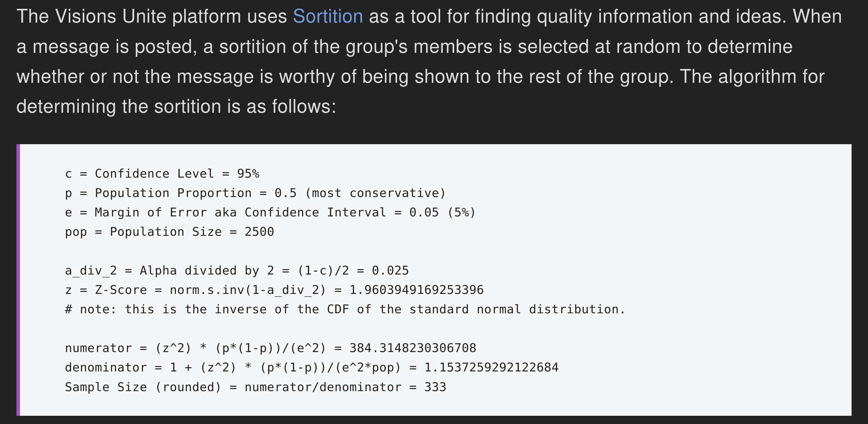
Task: Click the value 384.3148230306708
Action: coord(413,348)
